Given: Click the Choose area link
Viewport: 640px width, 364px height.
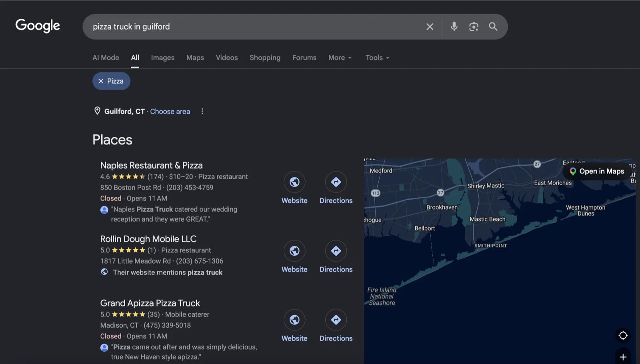Looking at the screenshot, I should 170,111.
